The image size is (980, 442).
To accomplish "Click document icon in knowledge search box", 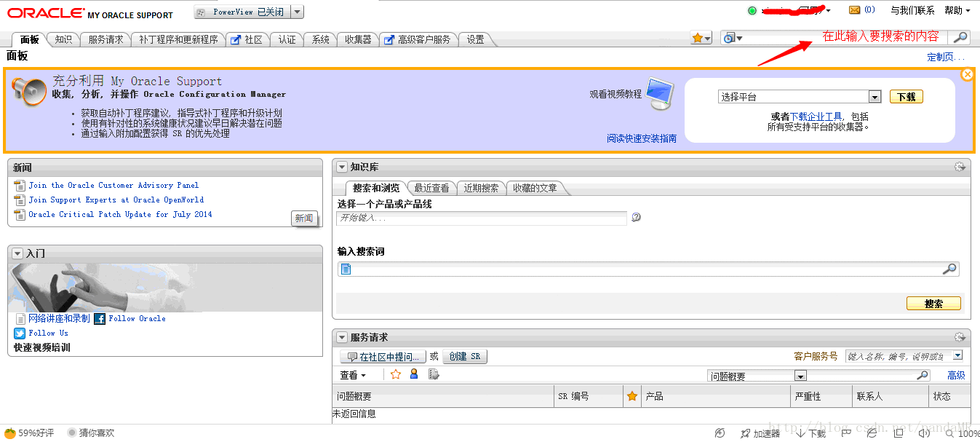I will click(x=346, y=269).
